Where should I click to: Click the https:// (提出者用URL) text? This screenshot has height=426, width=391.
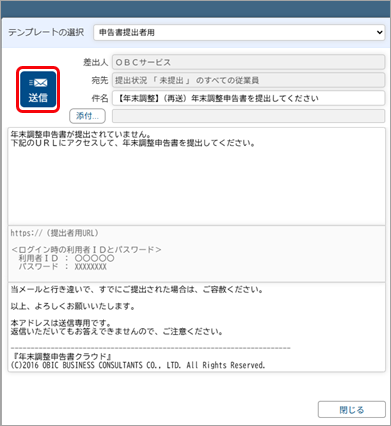[x=54, y=233]
